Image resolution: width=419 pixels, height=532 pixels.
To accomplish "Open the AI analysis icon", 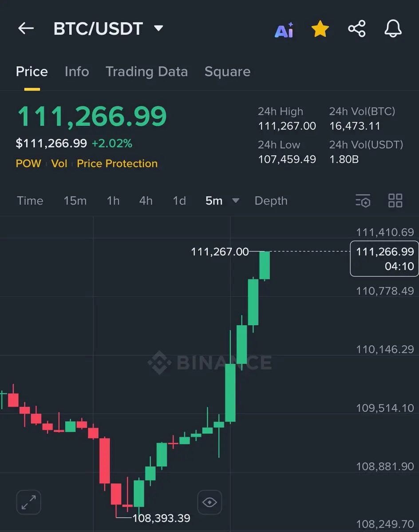I will [x=284, y=30].
